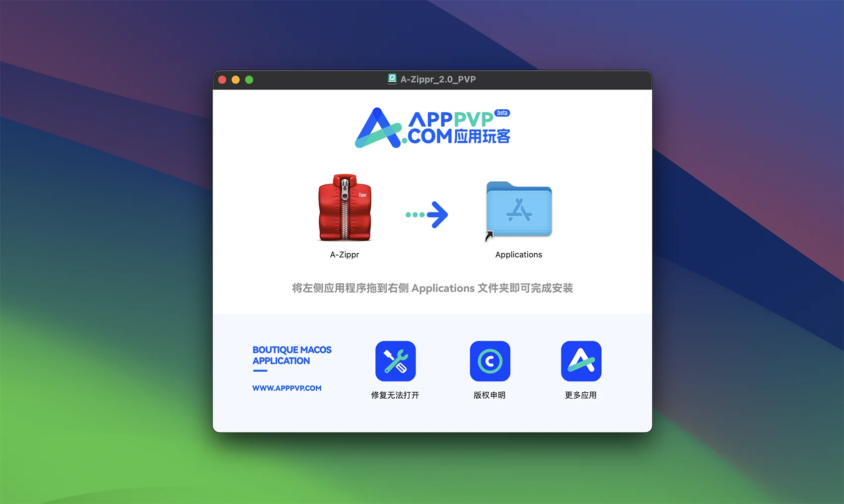The width and height of the screenshot is (844, 504).
Task: Open the wrench-and-screwdriver repair icon
Action: click(396, 361)
